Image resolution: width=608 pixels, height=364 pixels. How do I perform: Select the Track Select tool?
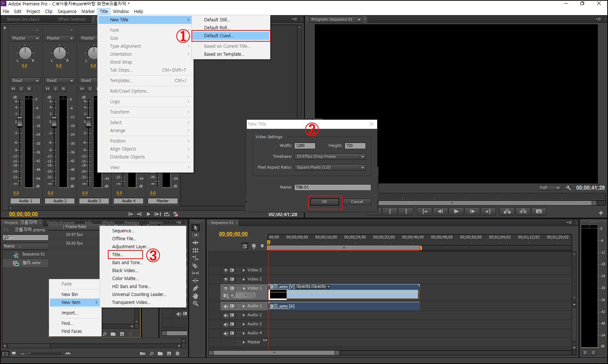point(195,235)
